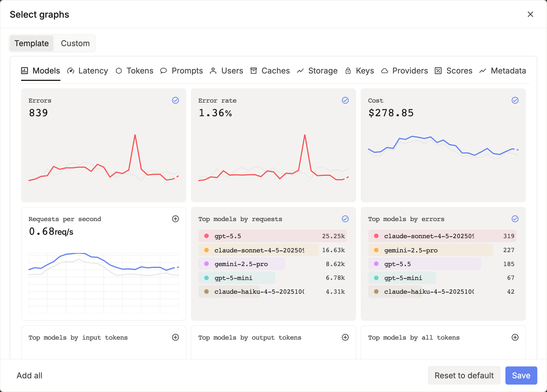This screenshot has height=392, width=547.
Task: Save the graph selection
Action: 521,375
